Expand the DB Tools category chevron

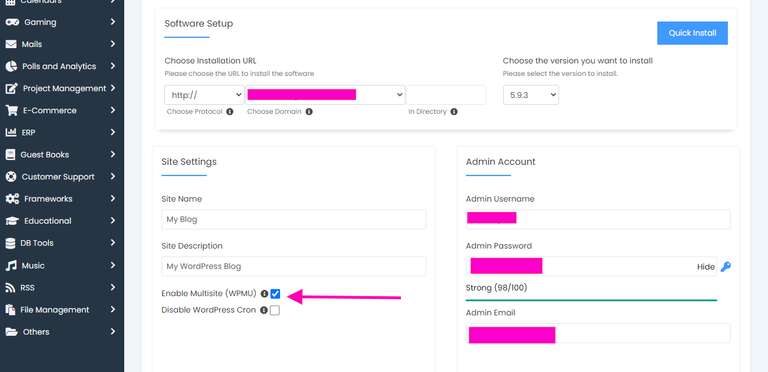tap(113, 243)
